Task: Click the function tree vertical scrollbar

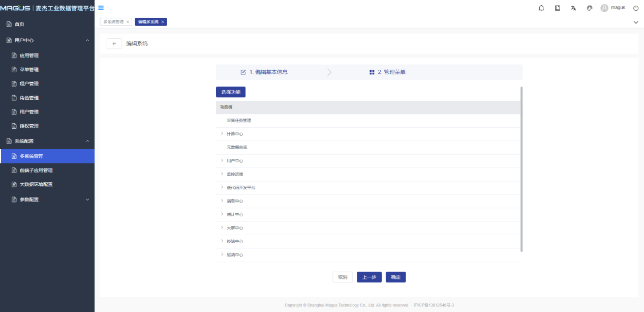Action: [522, 169]
